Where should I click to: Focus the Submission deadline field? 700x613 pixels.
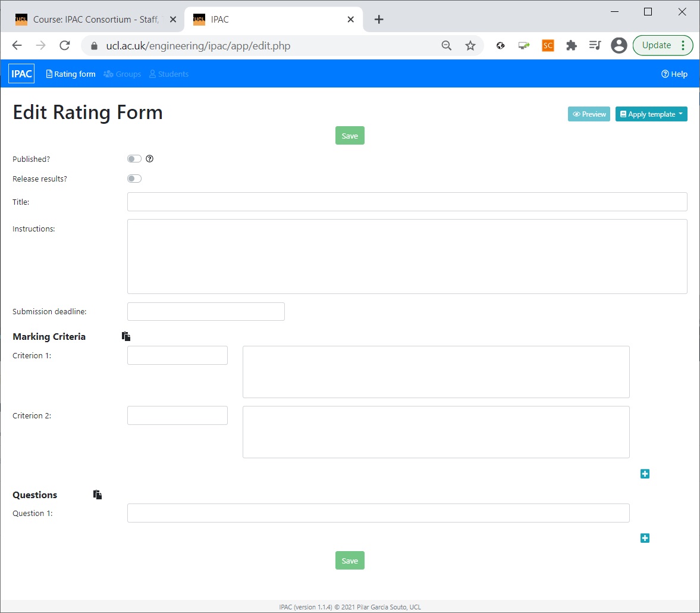(206, 311)
